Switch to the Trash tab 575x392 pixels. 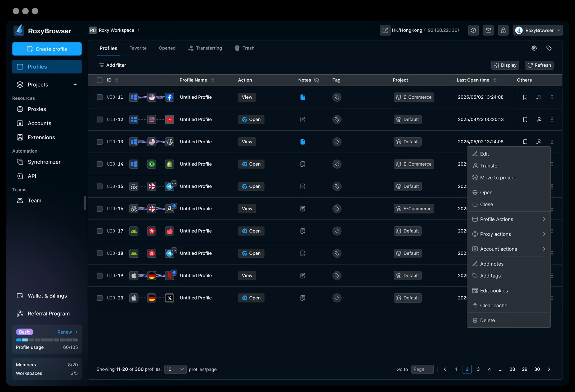(x=244, y=48)
